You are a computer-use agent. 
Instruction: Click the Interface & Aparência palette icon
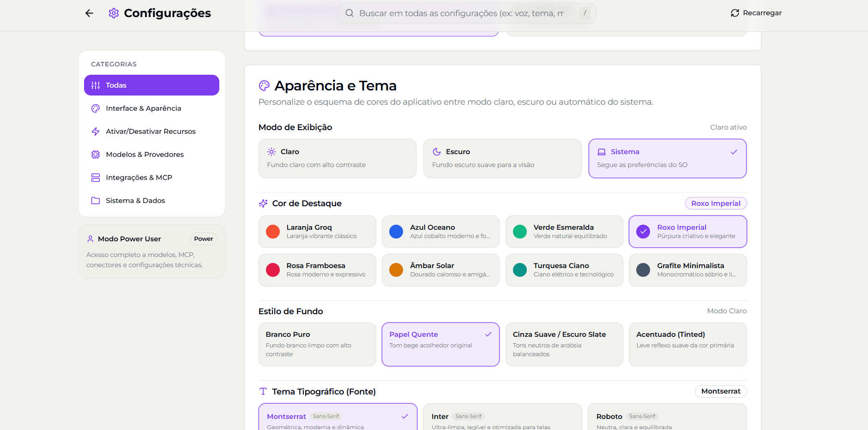(96, 108)
